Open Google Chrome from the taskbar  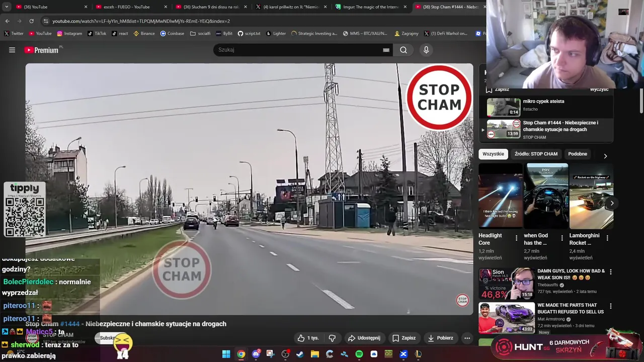(241, 354)
